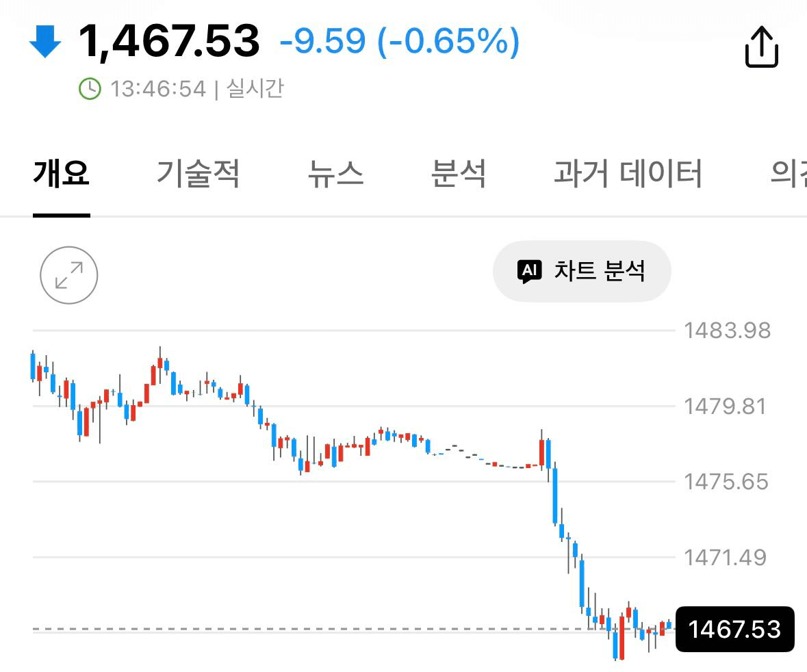Tap the share icon at top right
This screenshot has height=672, width=807.
[x=762, y=47]
